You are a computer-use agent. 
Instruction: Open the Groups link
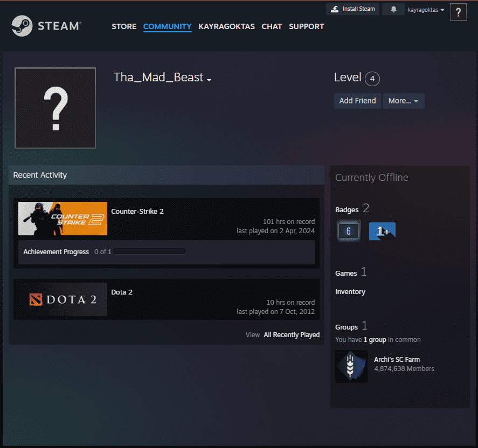pyautogui.click(x=347, y=327)
